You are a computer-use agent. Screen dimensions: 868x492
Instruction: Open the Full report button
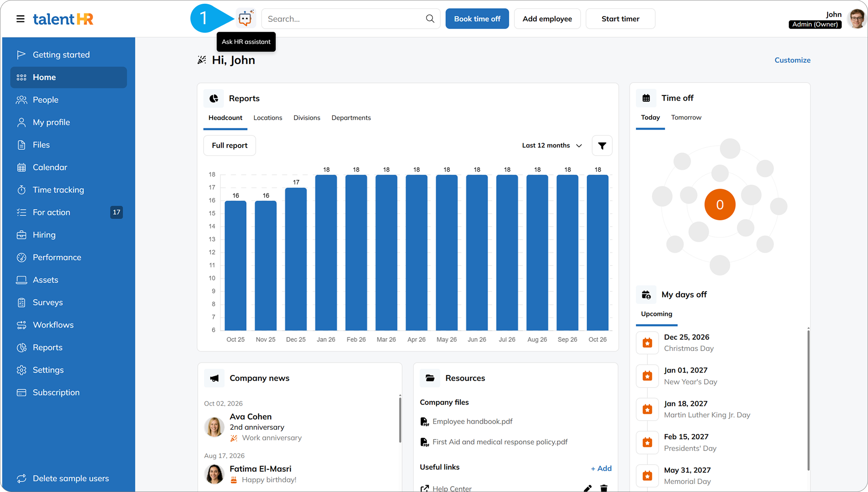click(x=230, y=146)
